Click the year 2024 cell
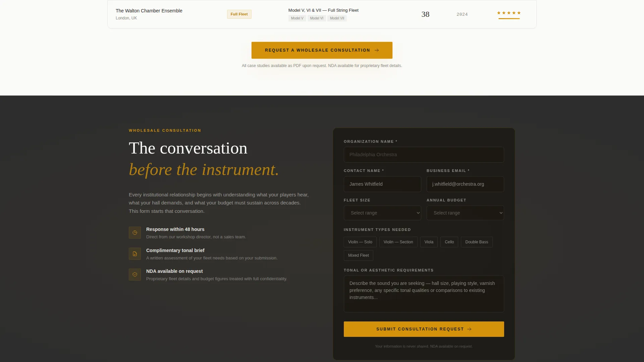 point(462,14)
